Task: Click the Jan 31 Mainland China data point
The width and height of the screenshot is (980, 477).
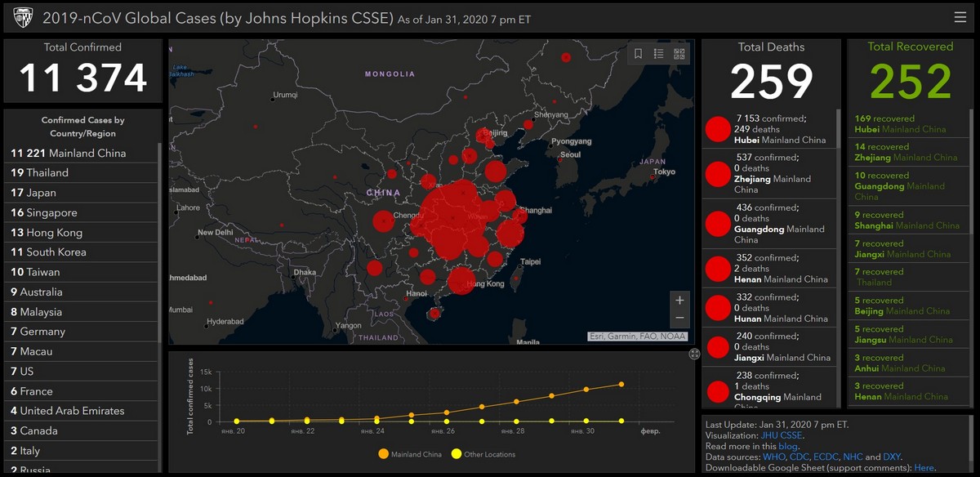Action: point(621,384)
